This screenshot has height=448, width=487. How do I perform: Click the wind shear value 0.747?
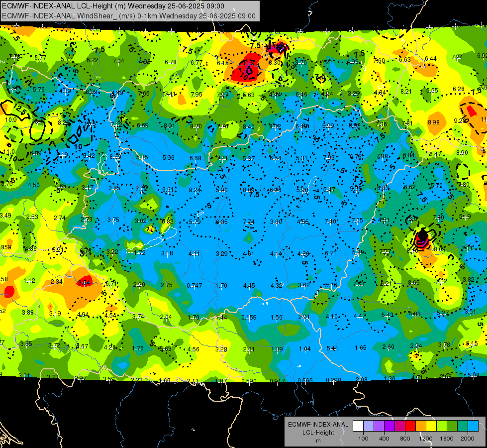195,285
